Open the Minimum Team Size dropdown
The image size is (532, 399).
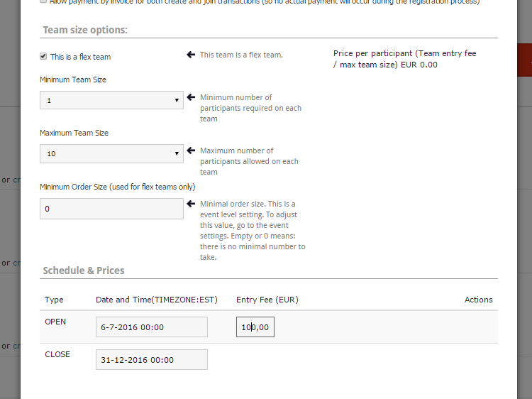tap(111, 100)
